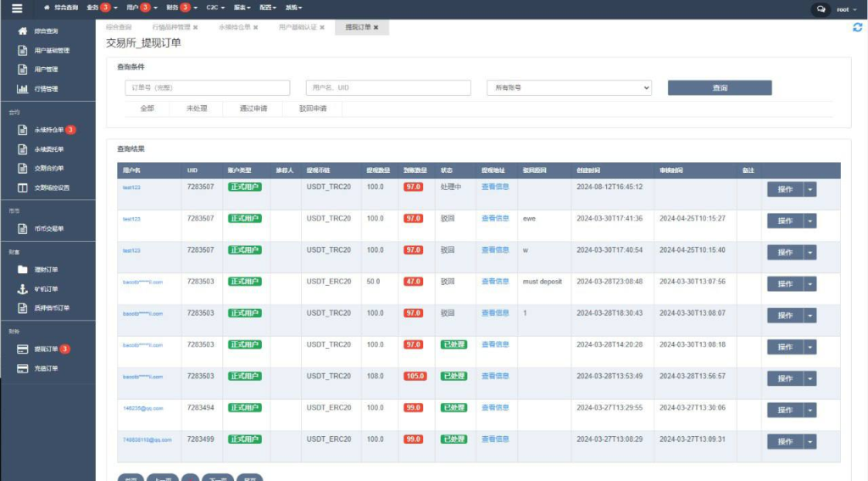This screenshot has height=481, width=868.
Task: Close the active 提现订单 tab with its x
Action: [376, 27]
